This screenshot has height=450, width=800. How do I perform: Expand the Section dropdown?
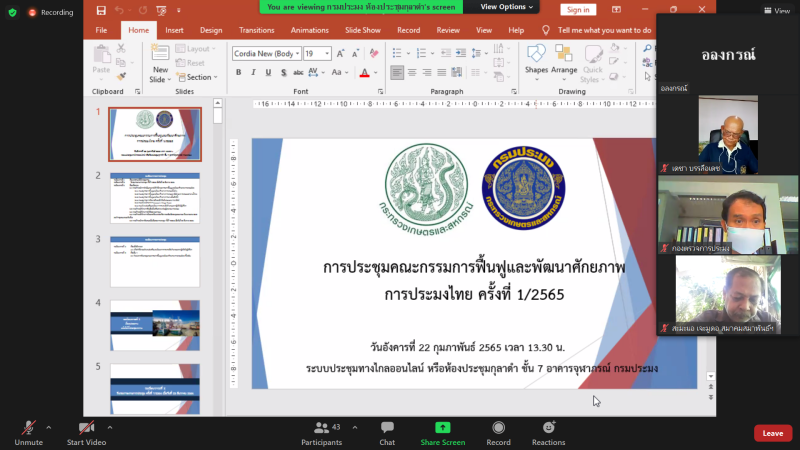[197, 77]
